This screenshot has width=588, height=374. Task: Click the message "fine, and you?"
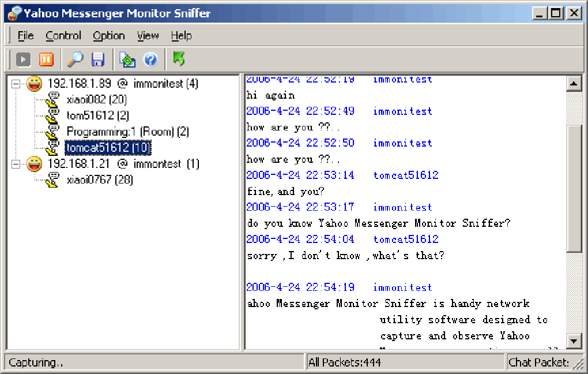[x=285, y=192]
